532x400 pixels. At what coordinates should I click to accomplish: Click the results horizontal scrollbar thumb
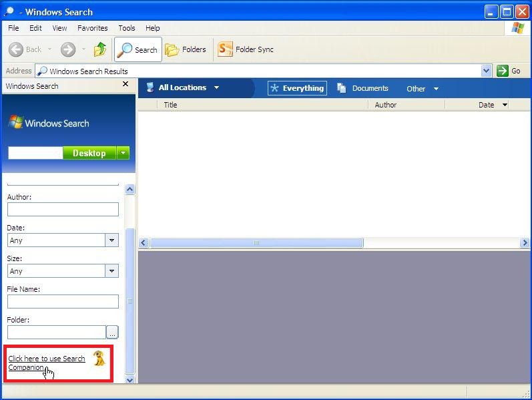click(x=256, y=243)
